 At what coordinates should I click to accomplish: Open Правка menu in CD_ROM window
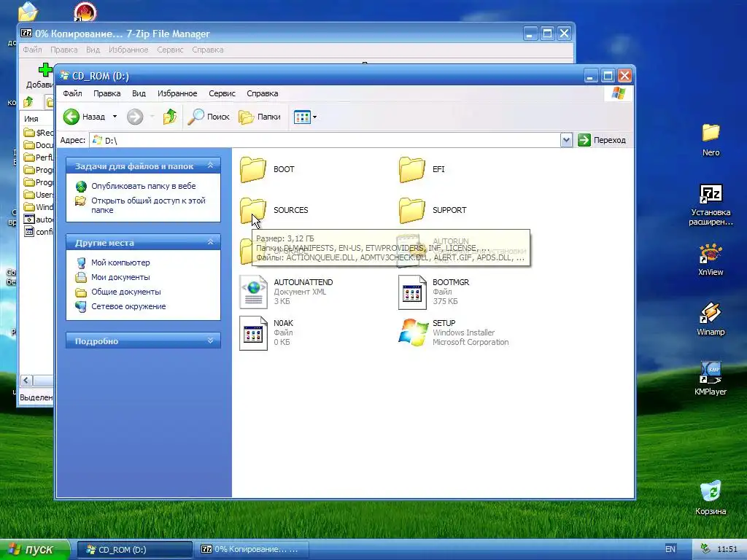(107, 93)
